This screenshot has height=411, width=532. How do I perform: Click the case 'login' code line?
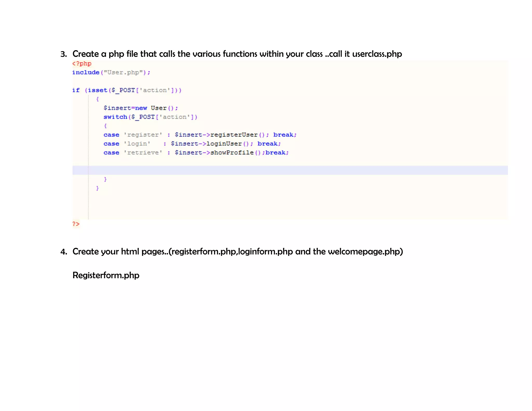[x=192, y=144]
